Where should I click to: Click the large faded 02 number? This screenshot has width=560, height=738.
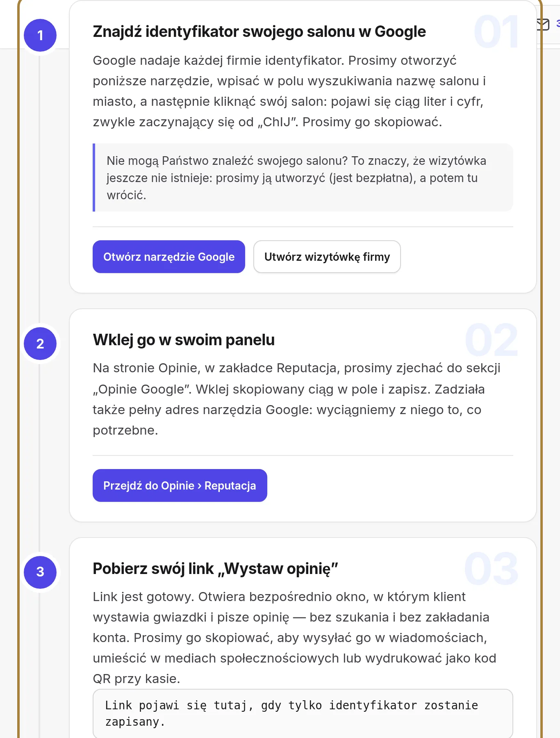[492, 340]
